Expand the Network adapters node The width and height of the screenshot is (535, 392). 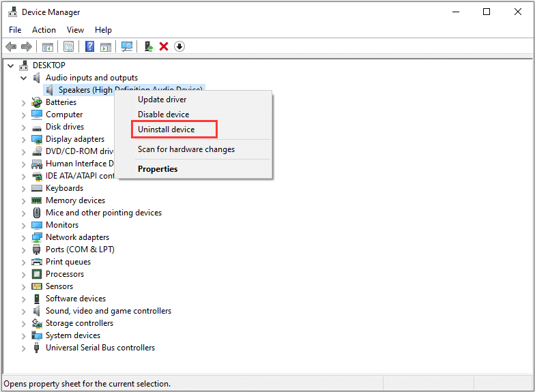coord(24,237)
